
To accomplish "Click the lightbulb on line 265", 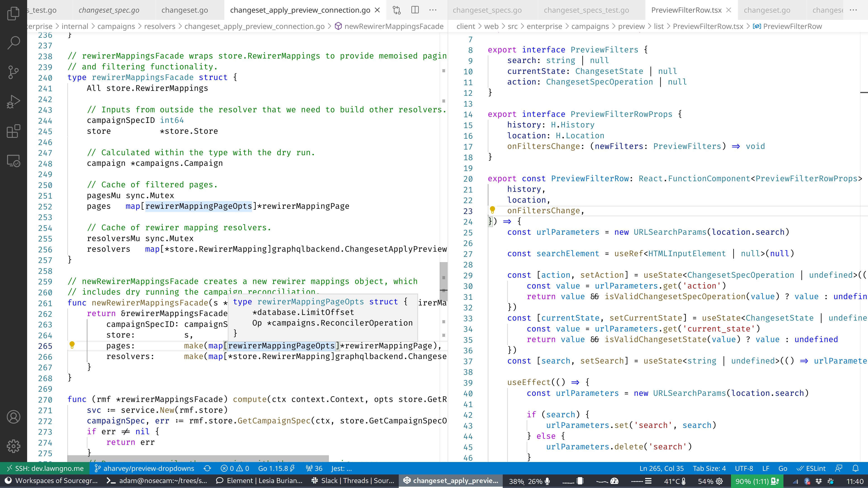I will pyautogui.click(x=72, y=345).
